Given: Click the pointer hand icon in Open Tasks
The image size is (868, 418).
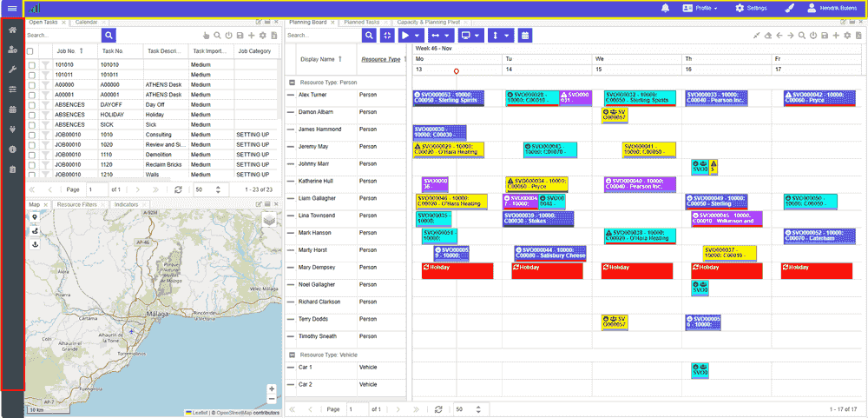Looking at the screenshot, I should click(x=207, y=36).
